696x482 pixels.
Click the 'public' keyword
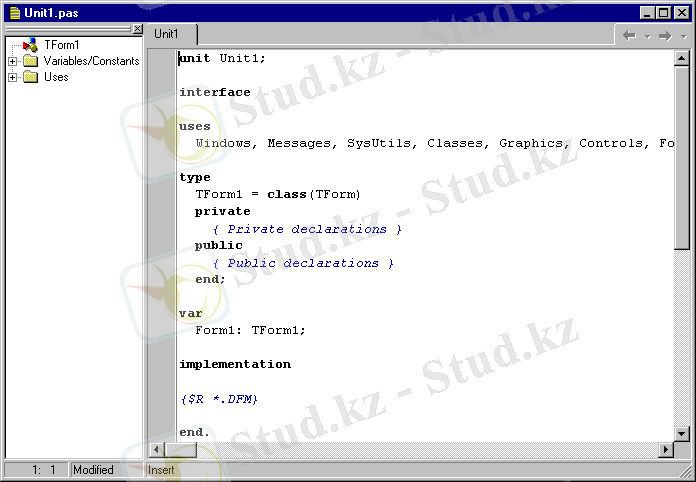pos(218,245)
